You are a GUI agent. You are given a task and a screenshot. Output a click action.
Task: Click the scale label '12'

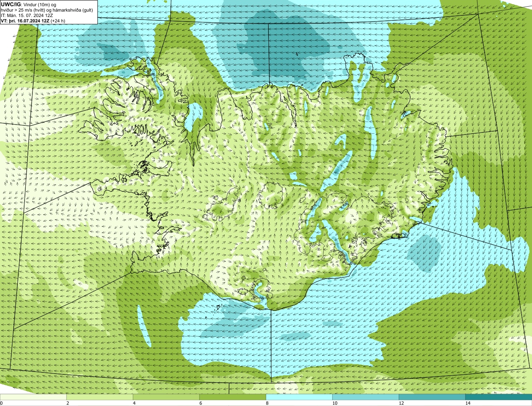[401, 403]
